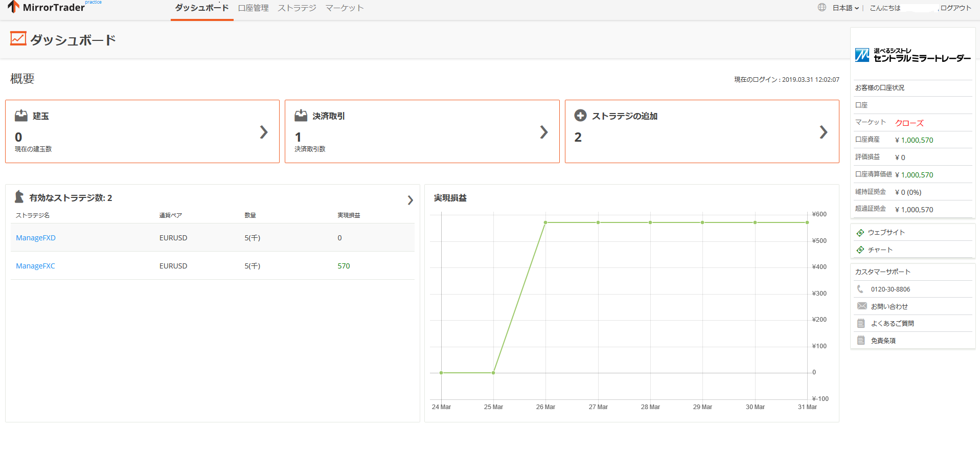The width and height of the screenshot is (980, 449).
Task: Click the セントラルミラートレーダー logo
Action: point(913,55)
